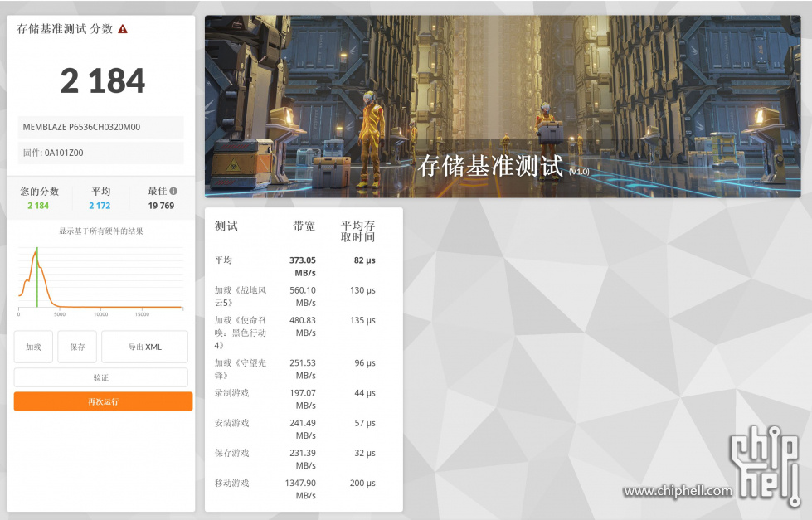Click average bandwidth 373.05 MB/s
The width and height of the screenshot is (812, 520).
pos(303,266)
